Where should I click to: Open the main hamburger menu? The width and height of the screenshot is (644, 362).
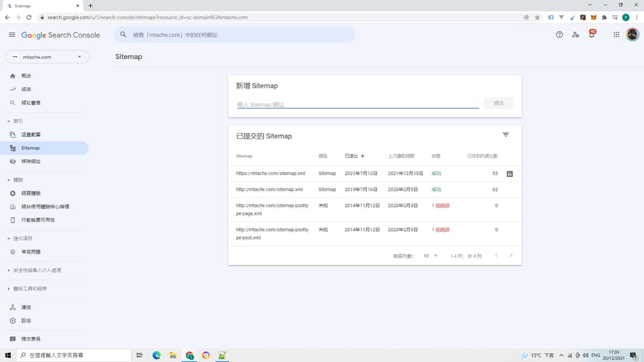(x=12, y=35)
